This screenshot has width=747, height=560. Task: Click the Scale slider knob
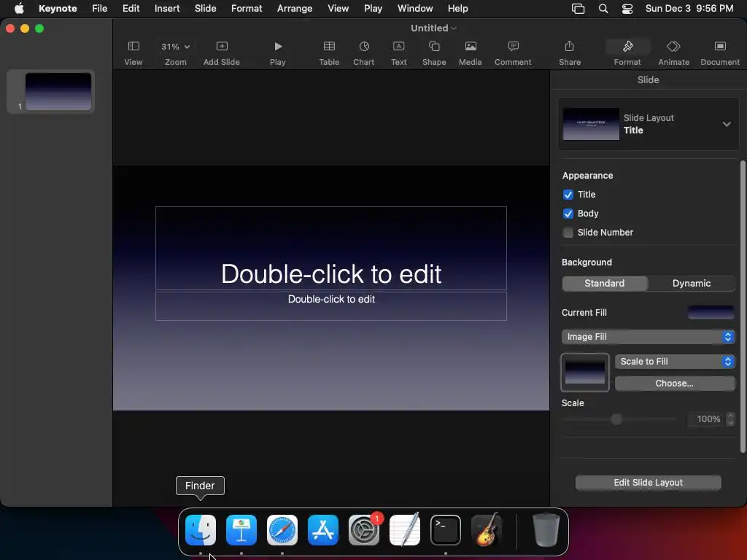(616, 419)
